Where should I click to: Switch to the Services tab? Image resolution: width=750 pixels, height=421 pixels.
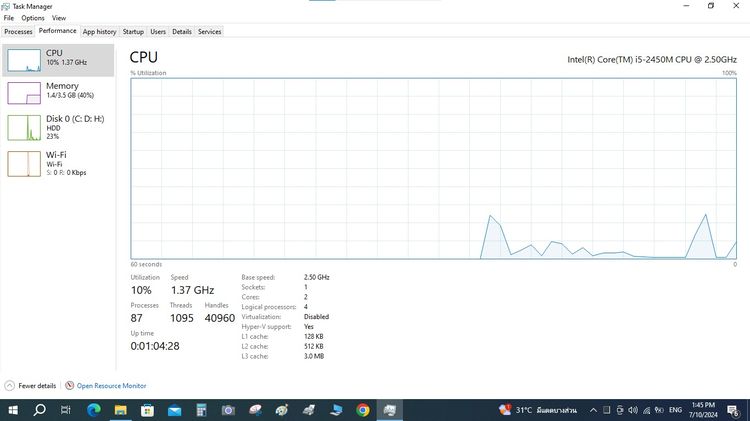coord(210,32)
